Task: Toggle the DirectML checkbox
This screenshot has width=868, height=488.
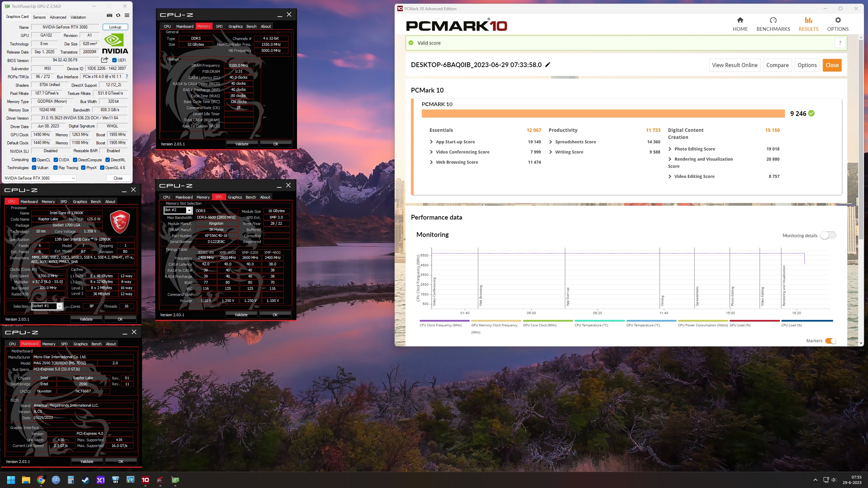Action: click(107, 160)
